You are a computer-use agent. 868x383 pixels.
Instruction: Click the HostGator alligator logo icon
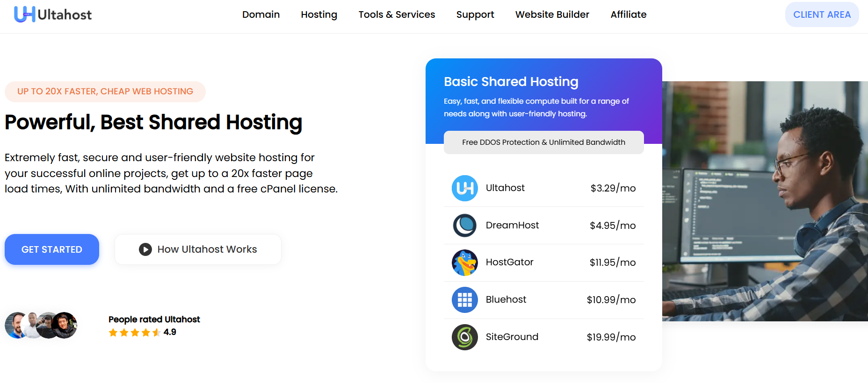(x=465, y=262)
